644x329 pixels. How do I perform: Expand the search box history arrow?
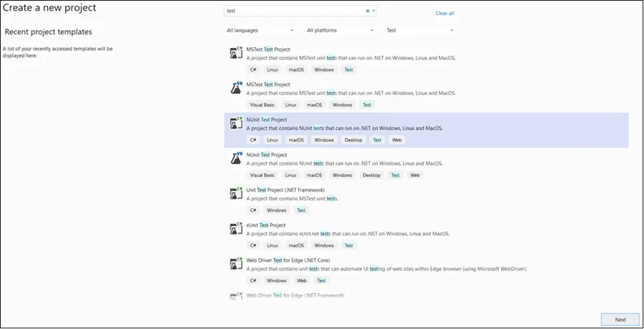coord(374,11)
